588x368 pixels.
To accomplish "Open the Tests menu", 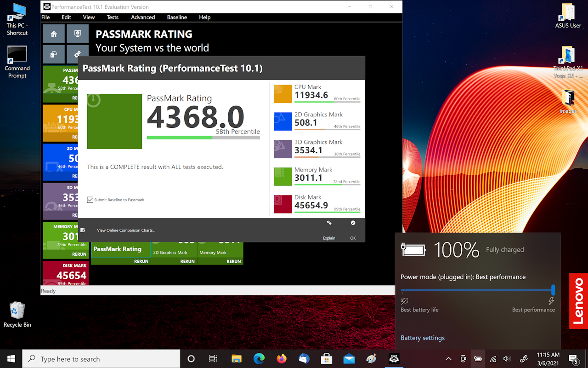I will [x=113, y=17].
